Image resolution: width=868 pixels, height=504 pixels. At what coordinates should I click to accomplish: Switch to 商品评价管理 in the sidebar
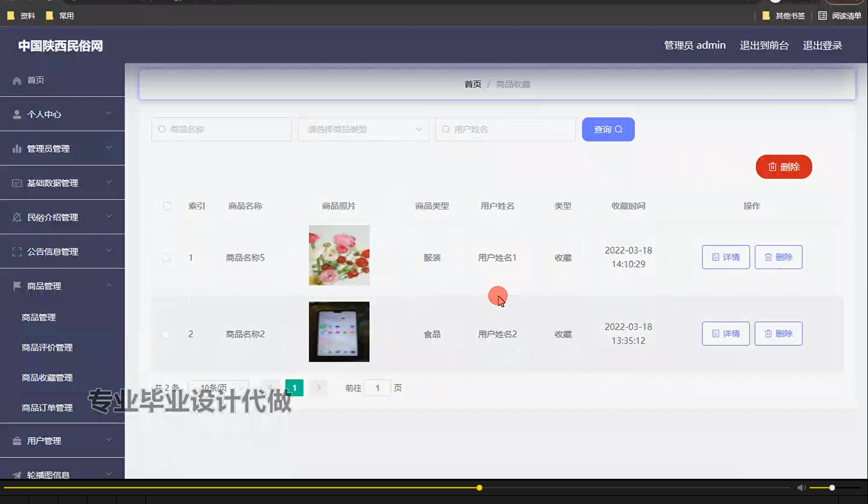[x=46, y=347]
